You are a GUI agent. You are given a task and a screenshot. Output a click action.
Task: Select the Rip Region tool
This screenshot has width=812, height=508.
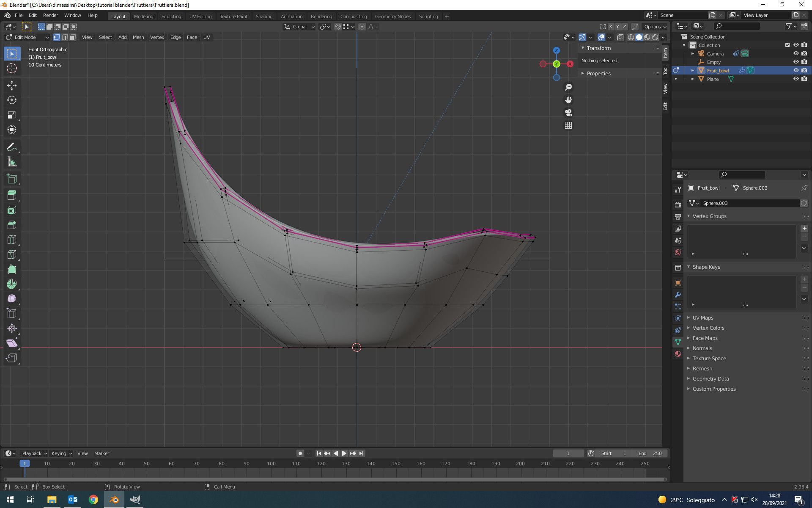(12, 358)
